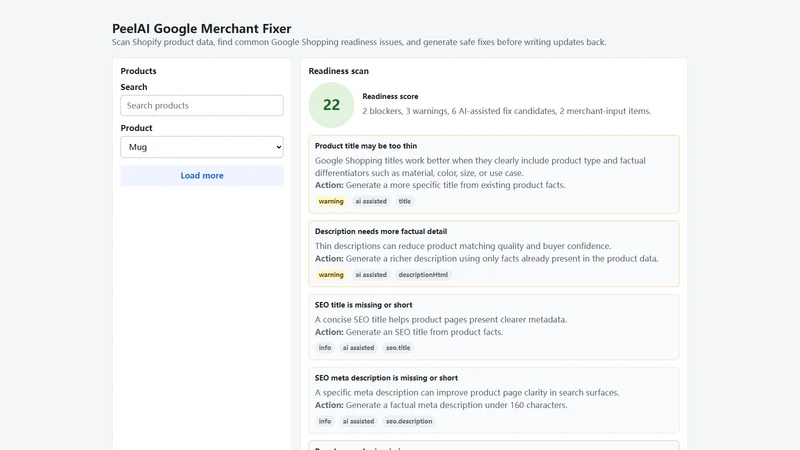Select 'SEO title is missing or short' heading
Image resolution: width=800 pixels, height=450 pixels.
[363, 305]
